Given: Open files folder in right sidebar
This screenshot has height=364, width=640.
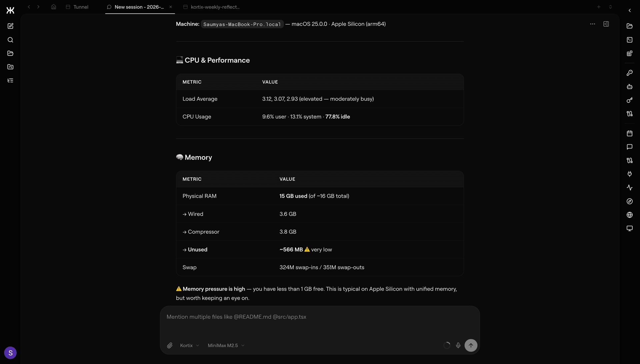Looking at the screenshot, I should [630, 26].
